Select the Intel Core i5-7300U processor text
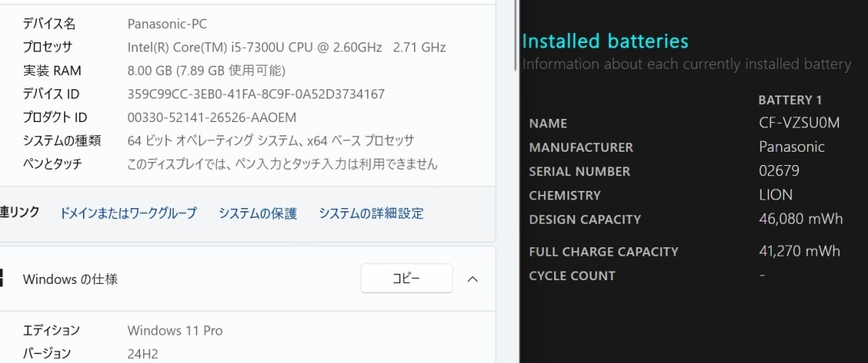 (x=286, y=47)
